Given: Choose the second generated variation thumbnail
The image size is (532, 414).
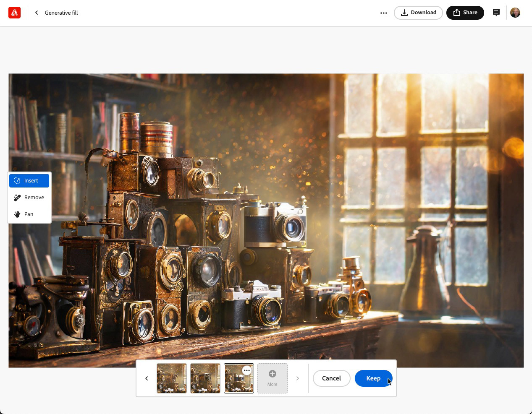Looking at the screenshot, I should point(205,378).
